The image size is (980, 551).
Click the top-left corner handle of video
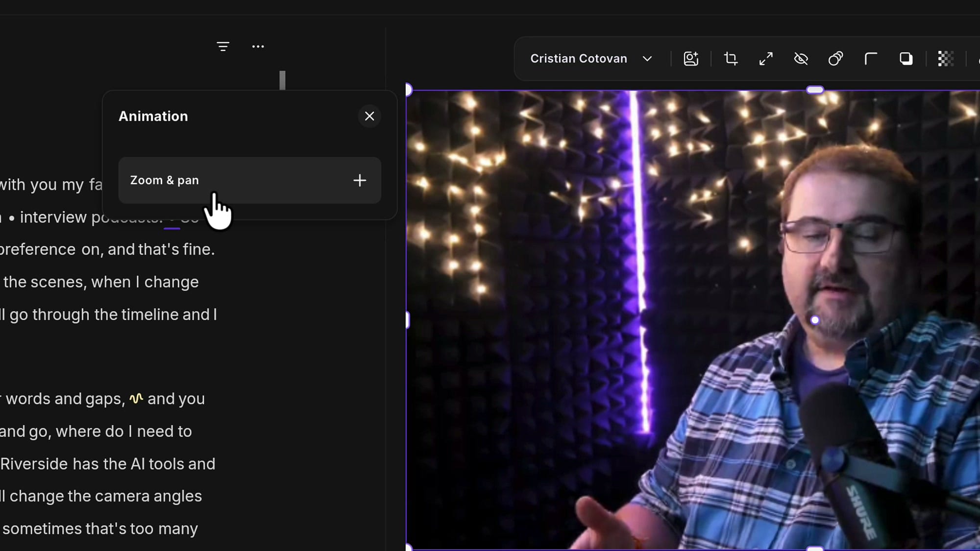408,90
